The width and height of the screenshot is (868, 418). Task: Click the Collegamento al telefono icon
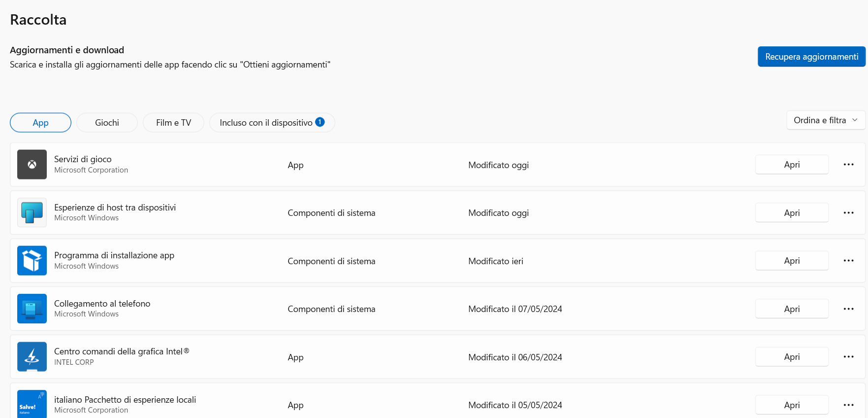point(32,309)
